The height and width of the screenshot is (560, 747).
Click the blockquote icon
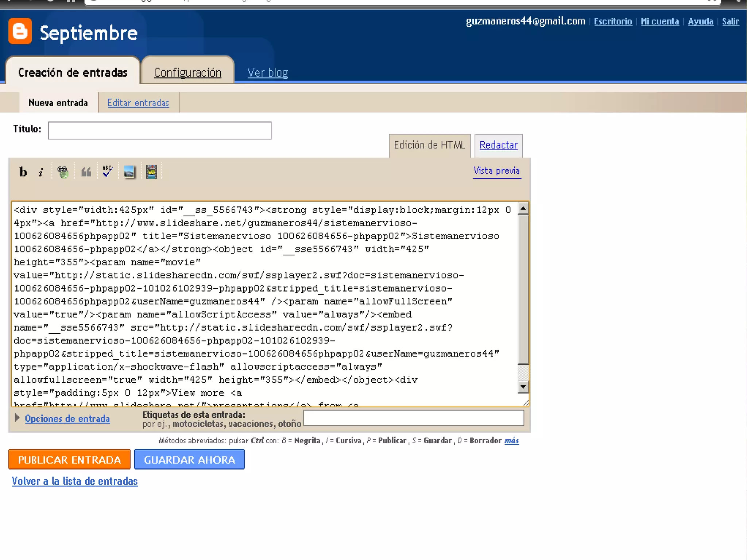86,172
